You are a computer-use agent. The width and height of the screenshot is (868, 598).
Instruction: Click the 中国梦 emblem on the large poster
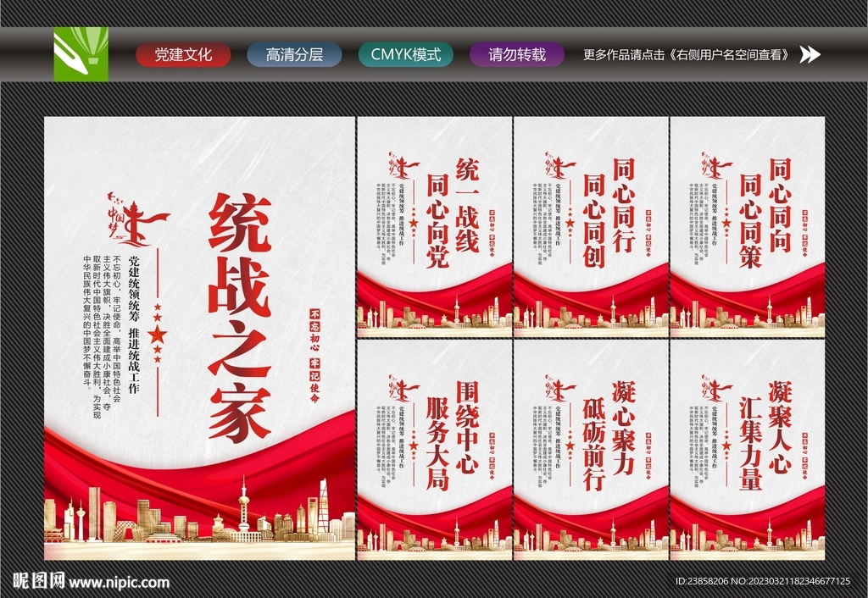[137, 221]
